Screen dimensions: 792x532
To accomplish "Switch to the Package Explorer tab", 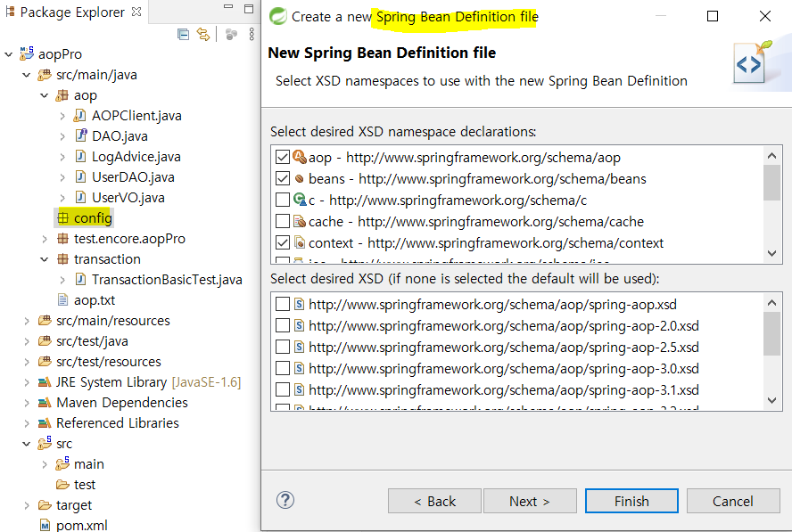I will tap(72, 12).
